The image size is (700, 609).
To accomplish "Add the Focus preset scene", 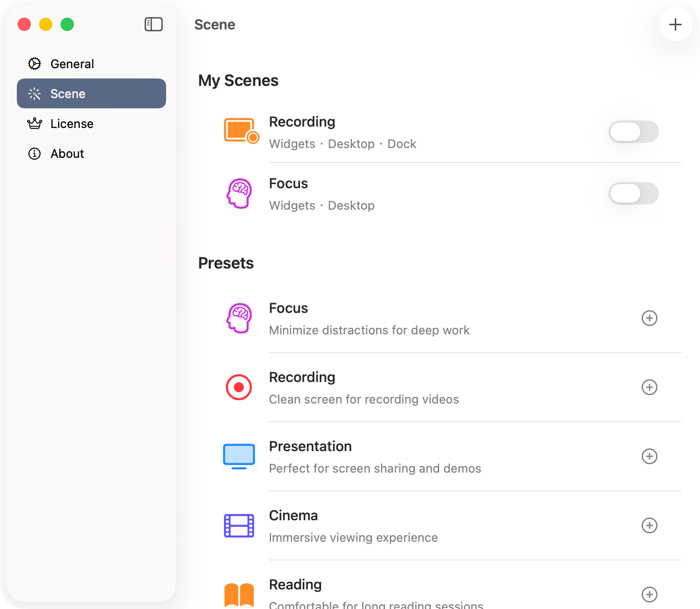I will click(649, 318).
